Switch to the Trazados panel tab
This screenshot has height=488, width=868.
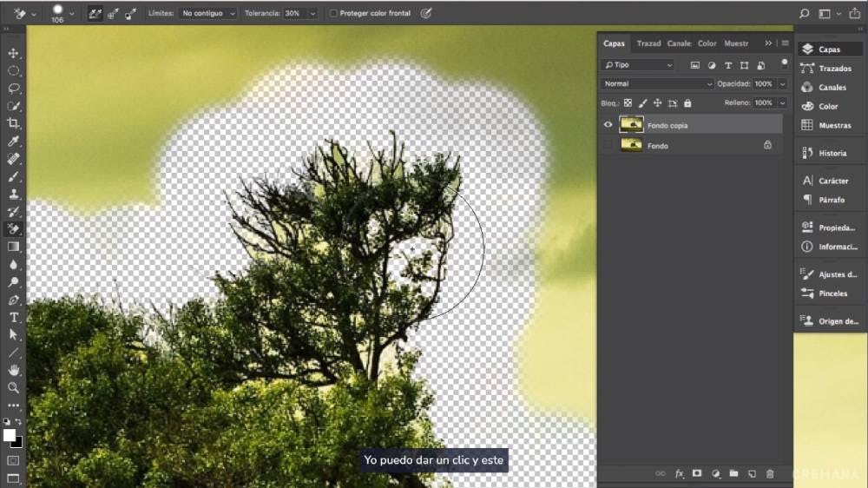[648, 43]
